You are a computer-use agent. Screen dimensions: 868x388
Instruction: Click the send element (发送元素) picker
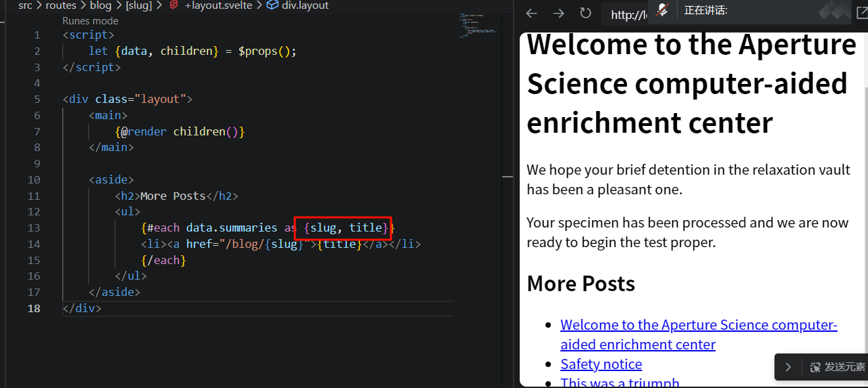tap(837, 367)
